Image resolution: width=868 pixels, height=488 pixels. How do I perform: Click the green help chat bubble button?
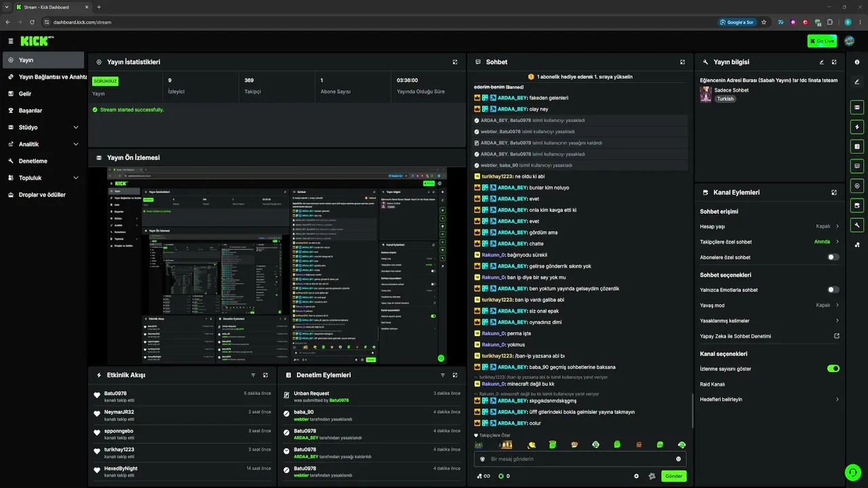pyautogui.click(x=852, y=472)
